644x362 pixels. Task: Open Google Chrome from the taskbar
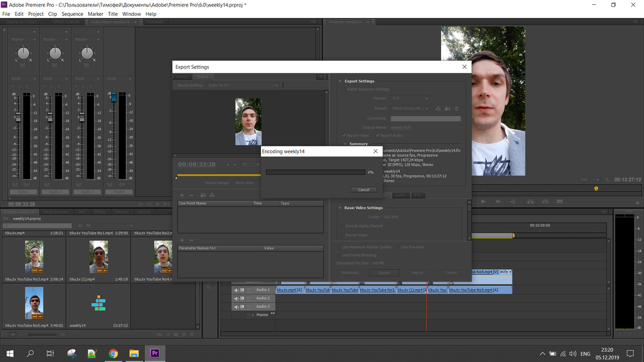[x=113, y=353]
